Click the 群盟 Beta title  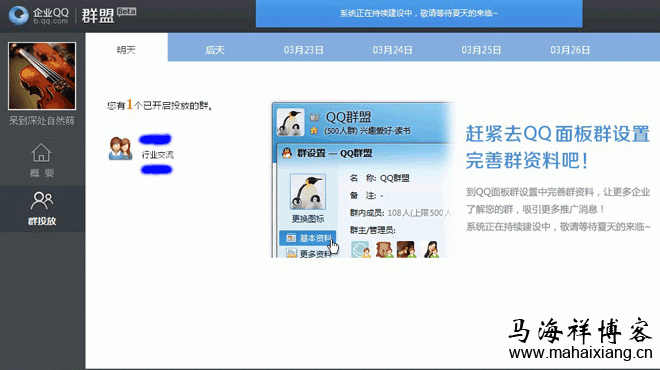(109, 16)
